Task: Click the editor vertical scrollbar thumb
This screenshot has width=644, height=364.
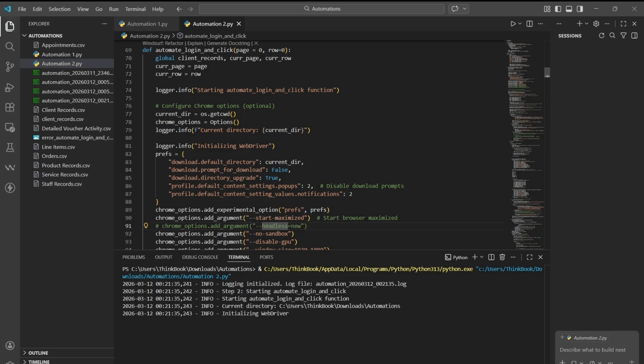Action: [x=547, y=72]
